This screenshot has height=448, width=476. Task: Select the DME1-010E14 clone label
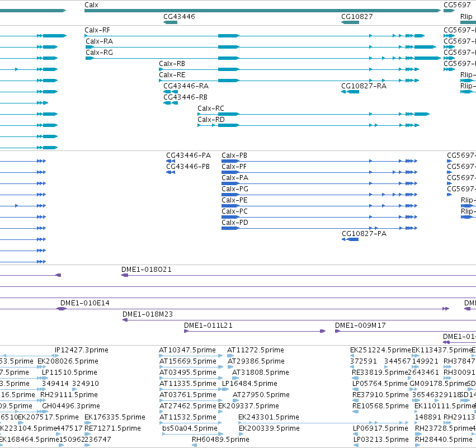[x=85, y=303]
